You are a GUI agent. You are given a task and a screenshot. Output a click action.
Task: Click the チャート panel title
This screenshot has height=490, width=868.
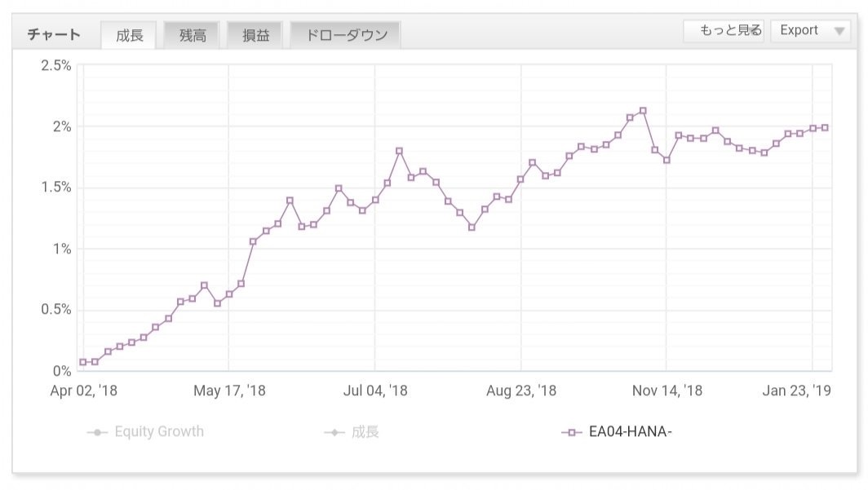tap(54, 34)
